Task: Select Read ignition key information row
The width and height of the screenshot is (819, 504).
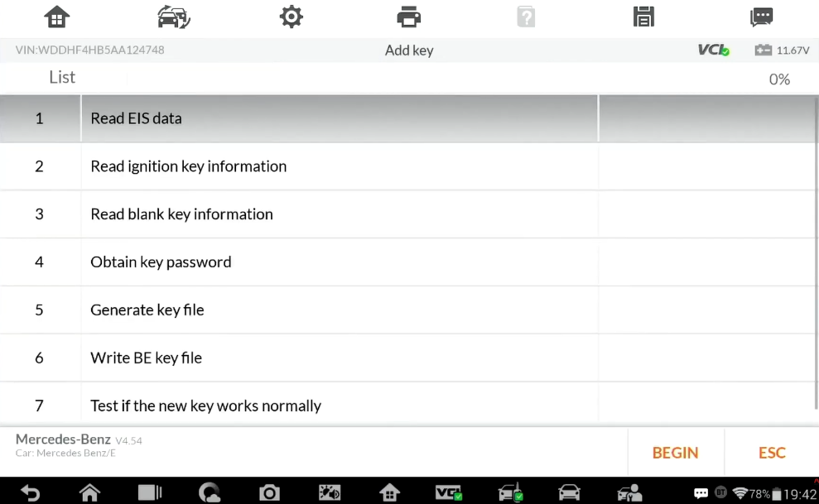Action: pos(407,166)
